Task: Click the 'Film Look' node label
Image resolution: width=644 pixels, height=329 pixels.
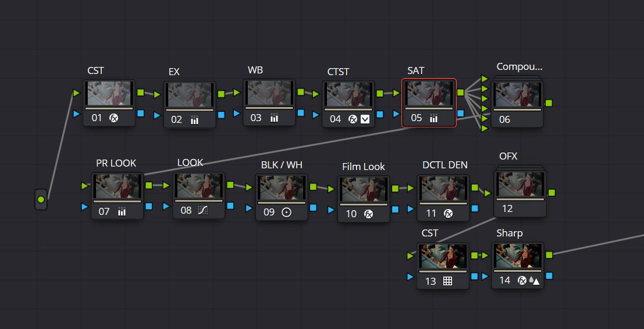Action: [364, 167]
